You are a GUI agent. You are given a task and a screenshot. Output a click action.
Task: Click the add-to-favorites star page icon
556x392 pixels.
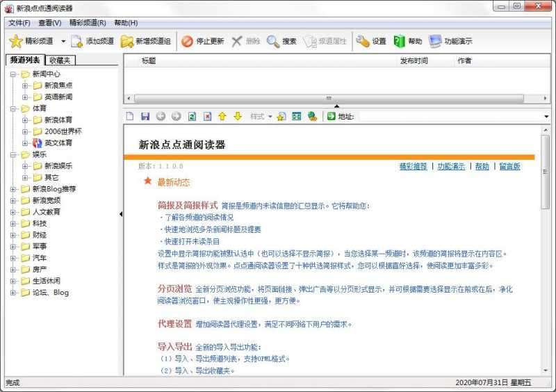coord(281,116)
